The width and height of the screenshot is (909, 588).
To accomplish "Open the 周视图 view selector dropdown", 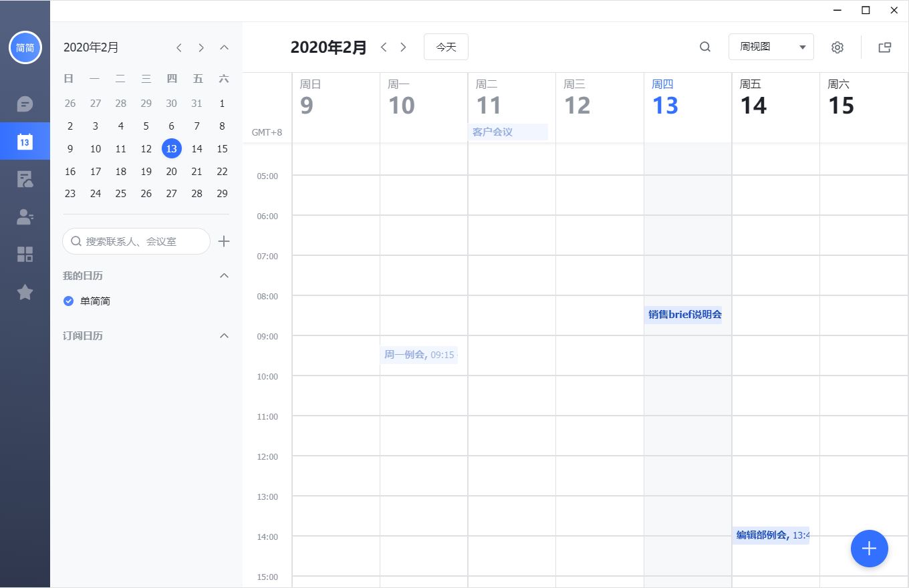I will (x=771, y=47).
